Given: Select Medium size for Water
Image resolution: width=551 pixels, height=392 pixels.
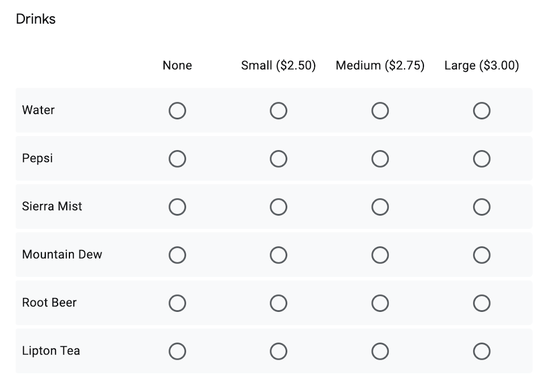Looking at the screenshot, I should click(x=380, y=111).
